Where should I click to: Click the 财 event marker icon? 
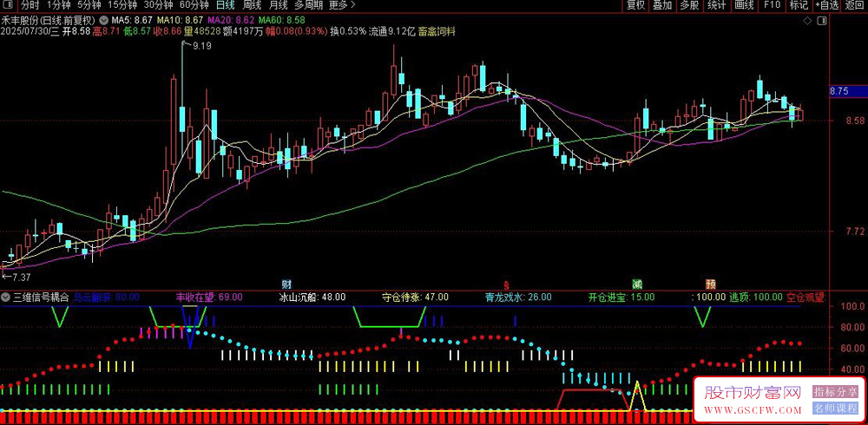coord(286,284)
